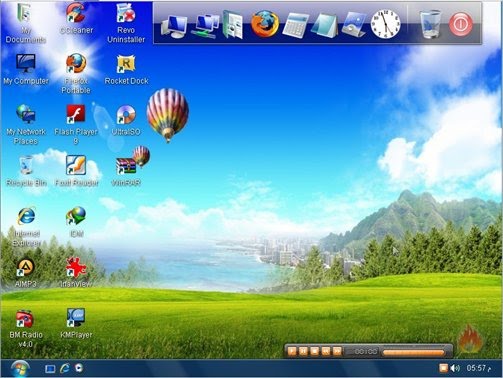This screenshot has height=378, width=503.
Task: Click the 05:57 taskbar clock
Action: pyautogui.click(x=479, y=368)
